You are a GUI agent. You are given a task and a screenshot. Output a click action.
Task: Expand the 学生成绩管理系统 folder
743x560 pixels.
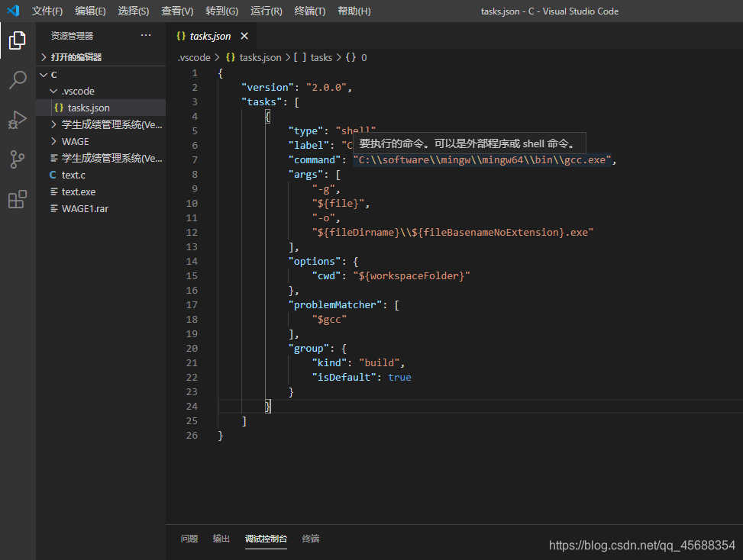click(x=53, y=124)
